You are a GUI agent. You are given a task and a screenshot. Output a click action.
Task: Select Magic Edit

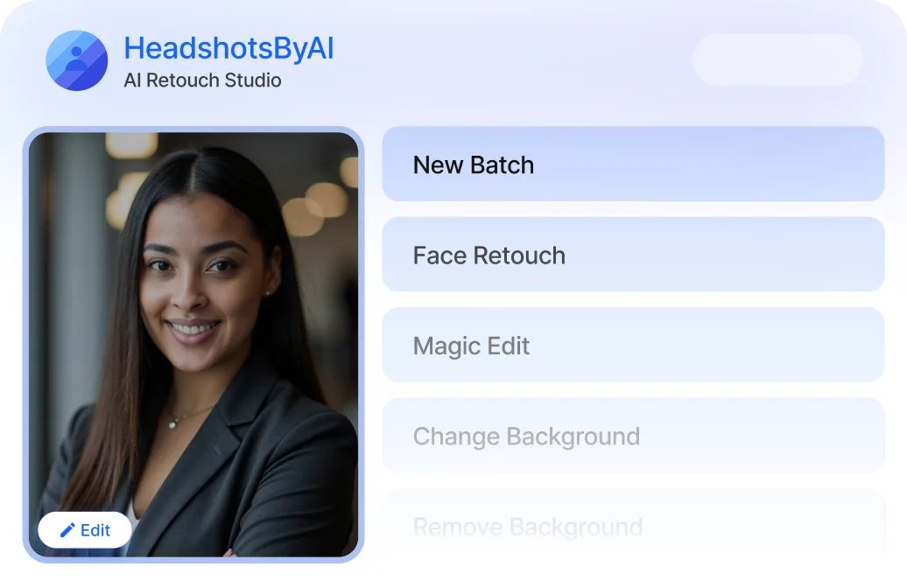[x=633, y=345]
